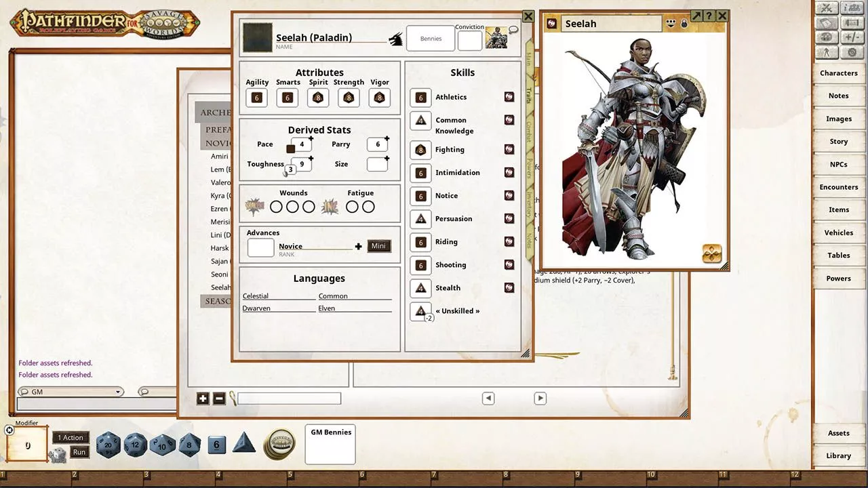
Task: Toggle the second Wounds circle
Action: [292, 207]
